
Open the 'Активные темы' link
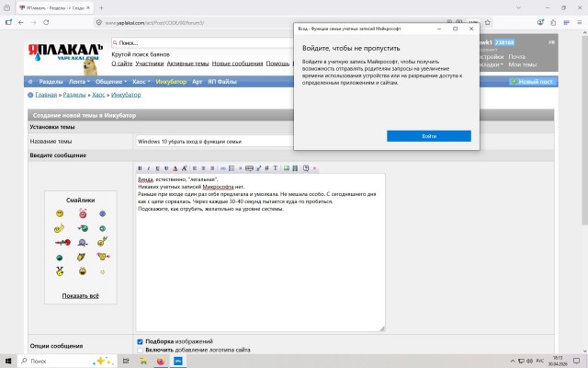click(187, 63)
